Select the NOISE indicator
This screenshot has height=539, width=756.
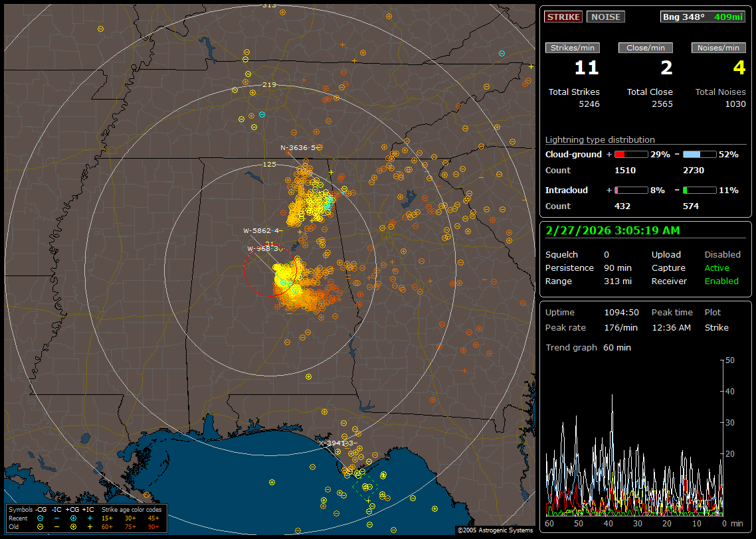(605, 17)
